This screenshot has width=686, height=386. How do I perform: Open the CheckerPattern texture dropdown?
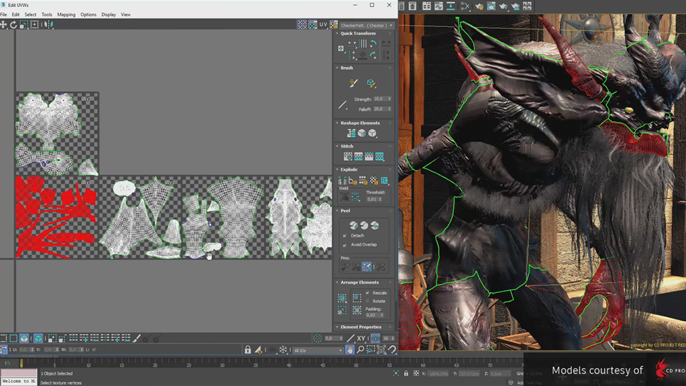pos(367,25)
